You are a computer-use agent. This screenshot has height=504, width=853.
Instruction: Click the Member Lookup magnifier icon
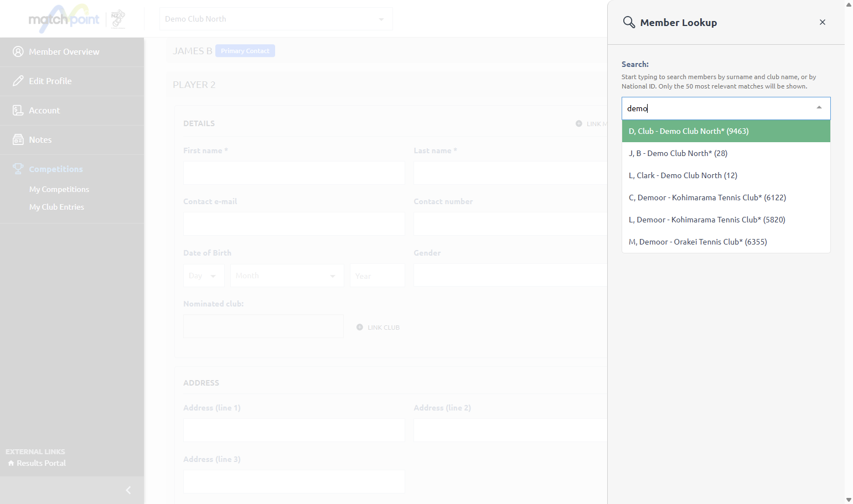pos(629,22)
